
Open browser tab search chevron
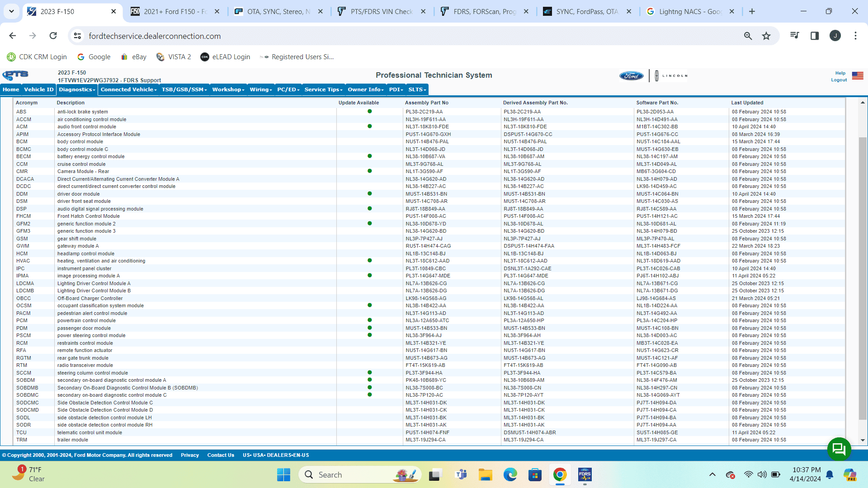pos(11,11)
